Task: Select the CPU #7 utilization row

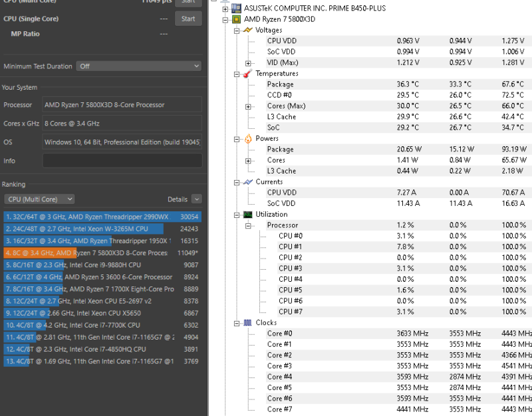Action: [x=405, y=312]
